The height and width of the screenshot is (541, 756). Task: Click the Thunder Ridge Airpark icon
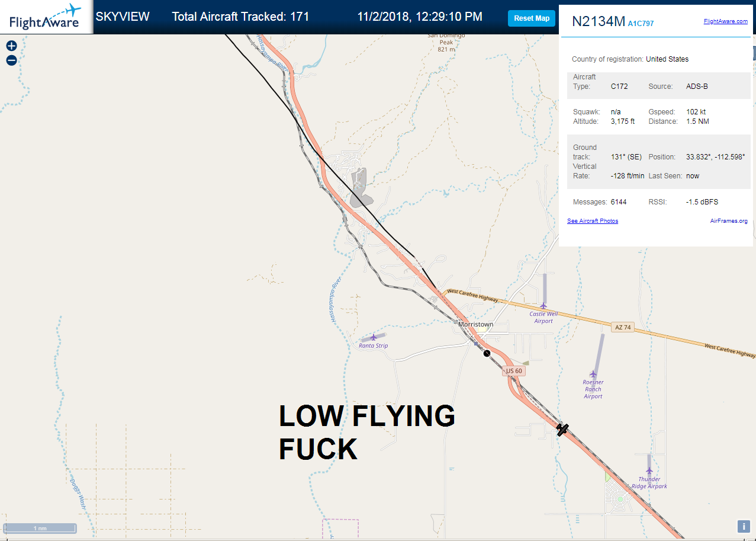(649, 470)
